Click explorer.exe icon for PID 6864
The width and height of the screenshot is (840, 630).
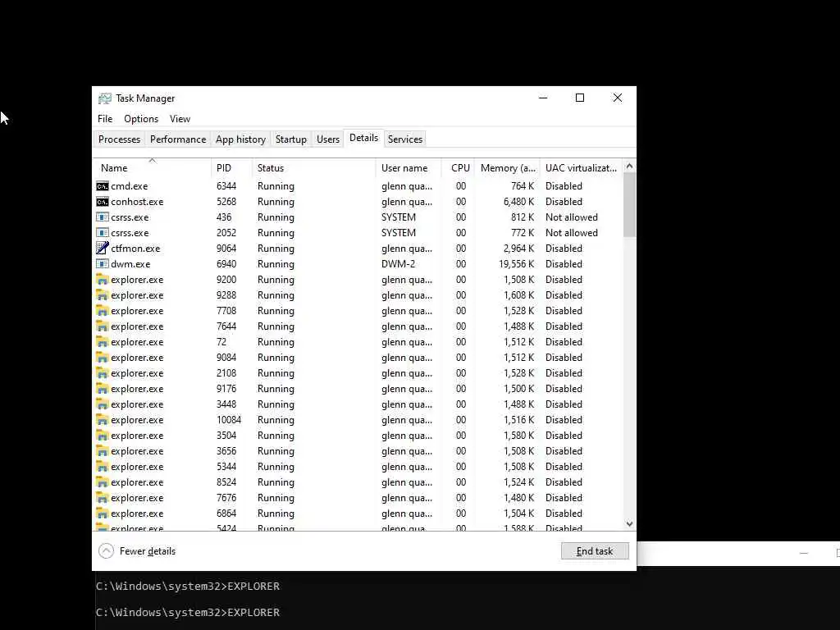click(102, 513)
